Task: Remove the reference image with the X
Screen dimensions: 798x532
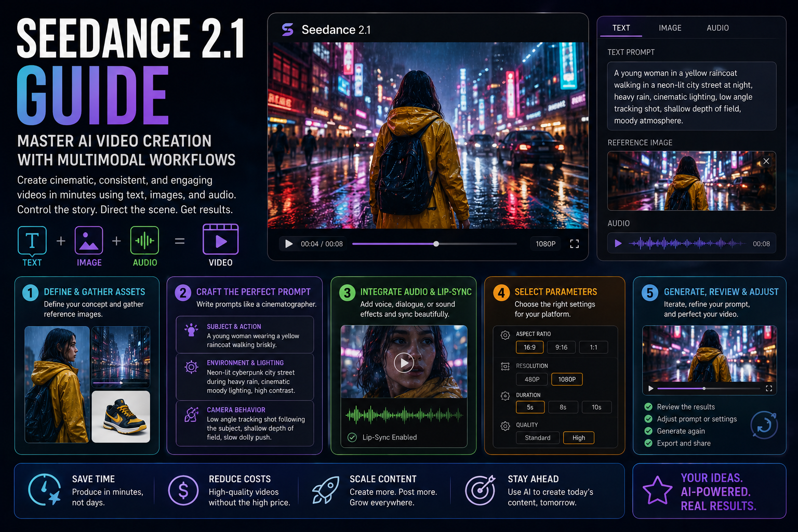Action: [x=766, y=161]
